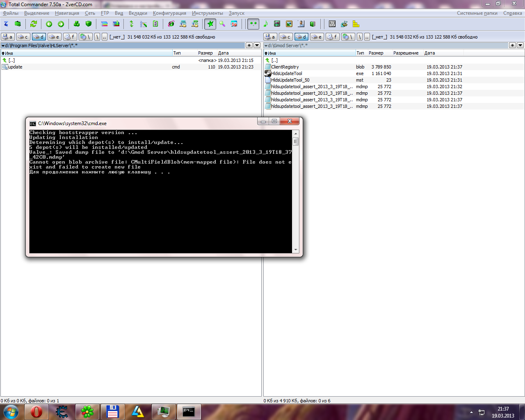Click the blue Z toolbar icon
Viewport: 525px width, 420px height.
click(x=6, y=24)
